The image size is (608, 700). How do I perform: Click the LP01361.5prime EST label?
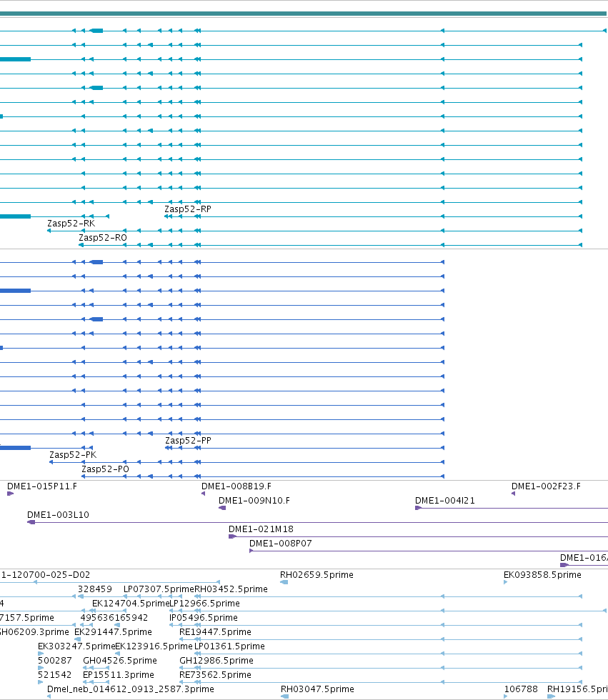tap(229, 646)
